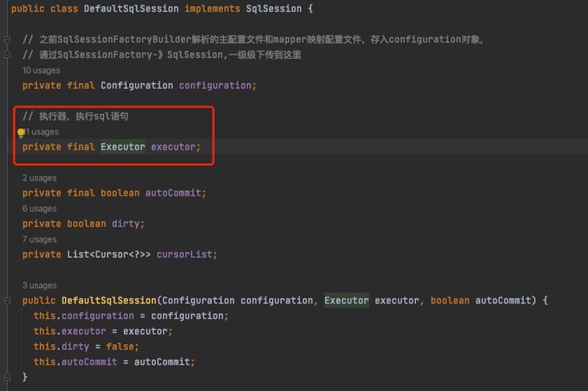The image size is (588, 391).
Task: Click the constructor's closing fold marker
Action: pos(7,377)
